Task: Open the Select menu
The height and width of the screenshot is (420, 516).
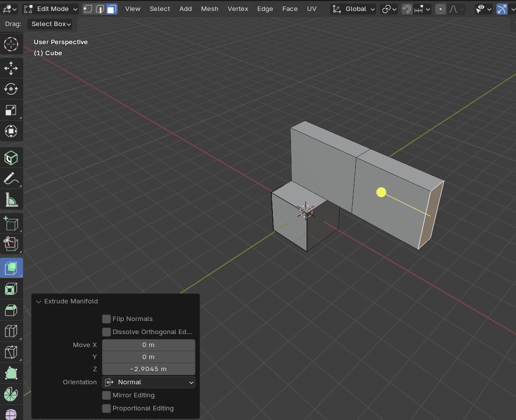Action: [160, 9]
